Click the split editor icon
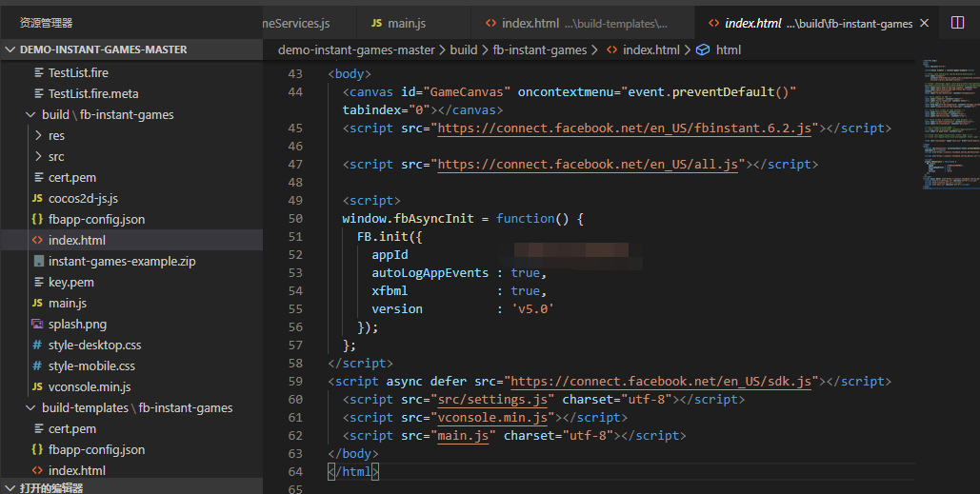980x494 pixels. (x=957, y=22)
